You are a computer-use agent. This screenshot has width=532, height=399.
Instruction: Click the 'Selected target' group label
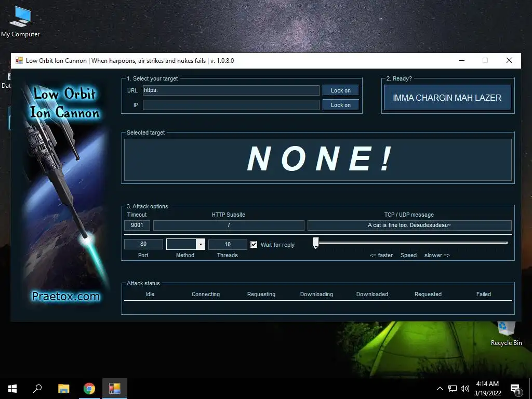[145, 132]
